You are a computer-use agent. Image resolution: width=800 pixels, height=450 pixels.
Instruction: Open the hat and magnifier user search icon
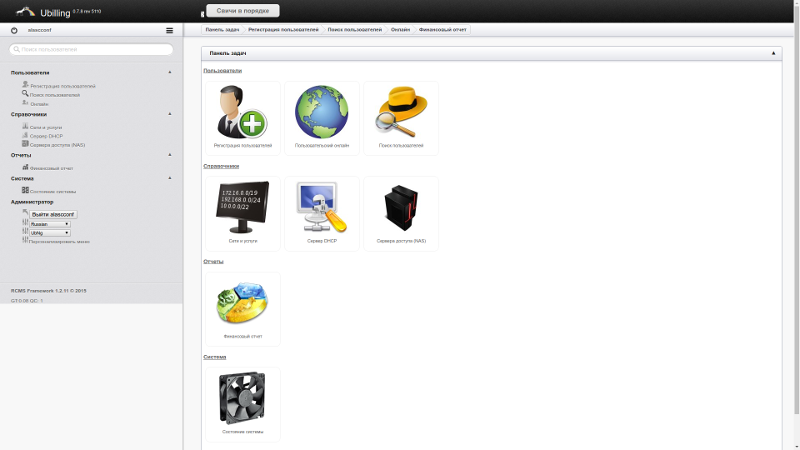pos(401,112)
